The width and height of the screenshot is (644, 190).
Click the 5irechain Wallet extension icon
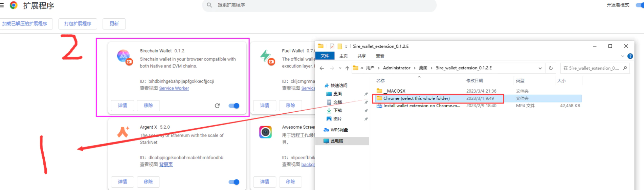(x=124, y=56)
